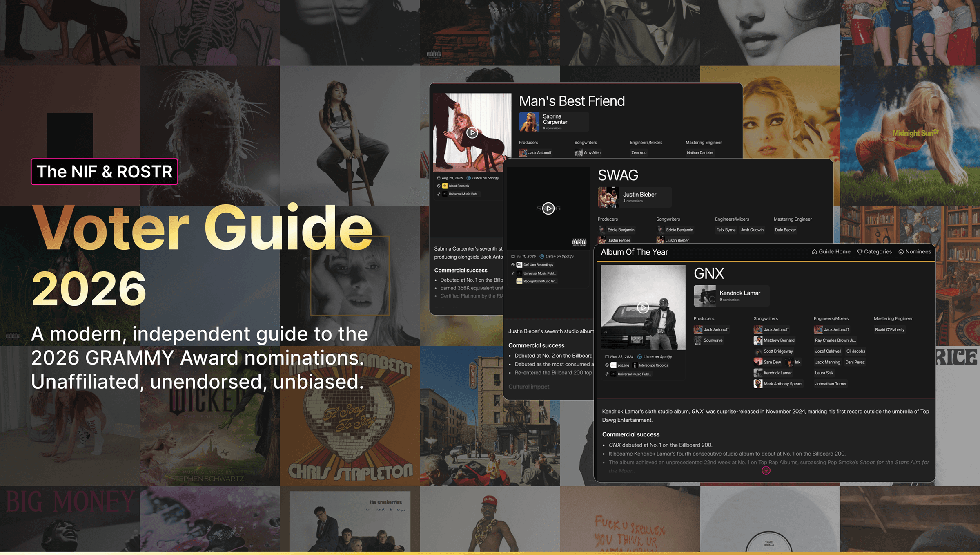Open Categories in the guide navigation
This screenshot has height=555, width=980.
pos(877,252)
